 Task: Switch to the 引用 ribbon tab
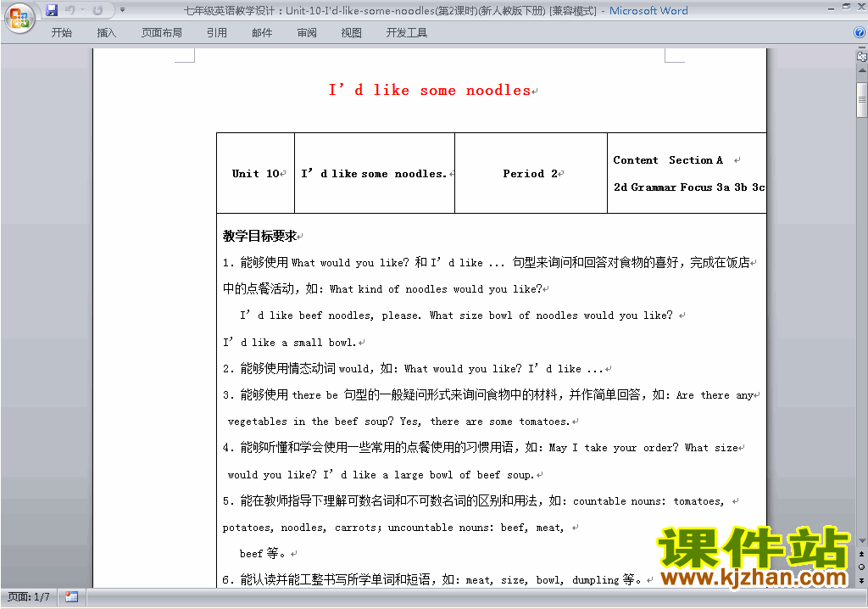pyautogui.click(x=216, y=33)
